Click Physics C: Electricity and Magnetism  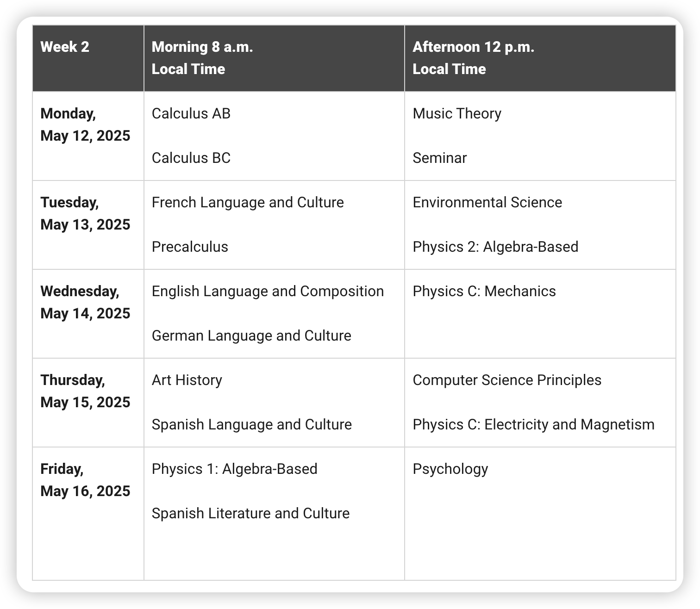click(533, 425)
